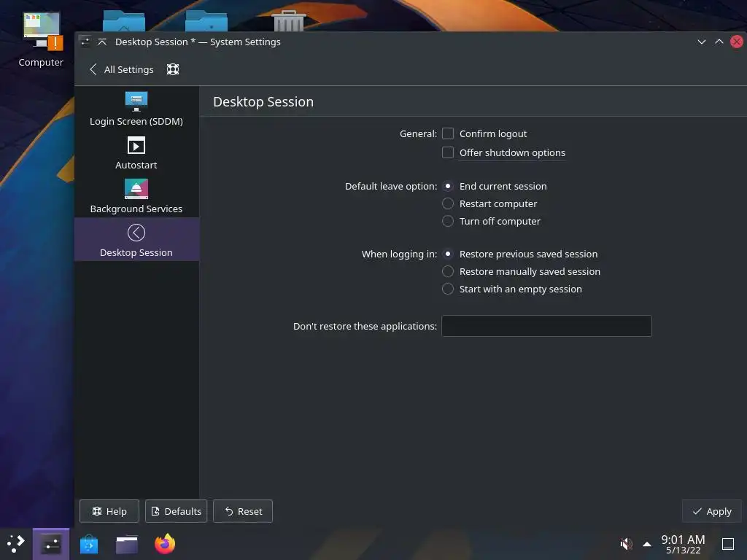Select the Trash icon on the desktop
The width and height of the screenshot is (747, 560).
pos(289,20)
